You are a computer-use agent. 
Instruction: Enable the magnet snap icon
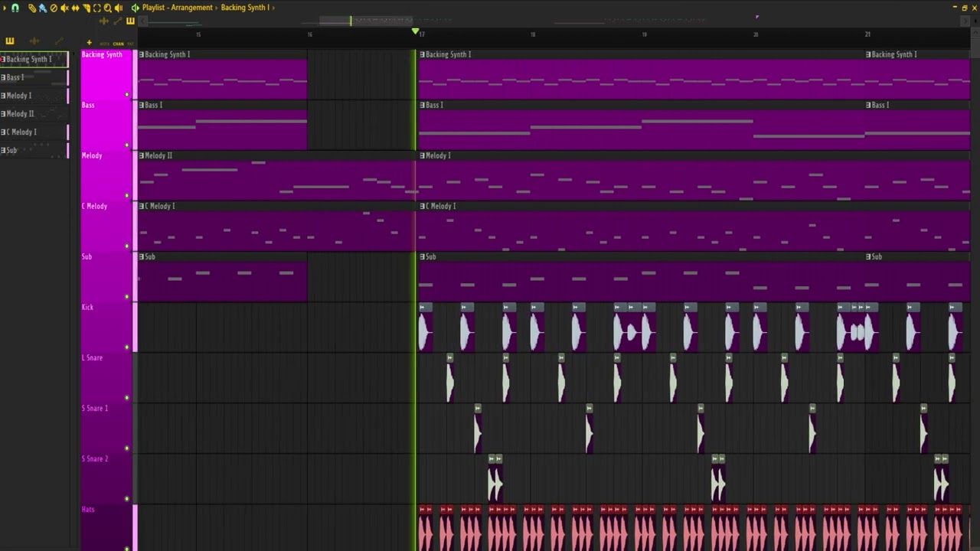tap(15, 8)
